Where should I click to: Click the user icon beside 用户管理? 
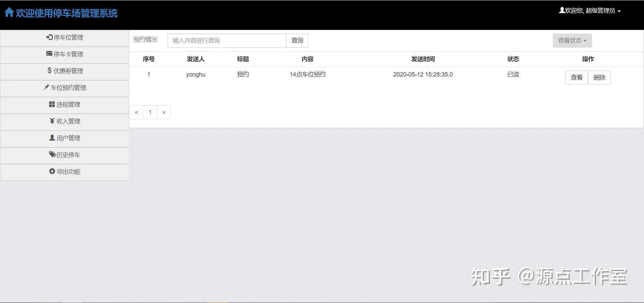pyautogui.click(x=52, y=138)
